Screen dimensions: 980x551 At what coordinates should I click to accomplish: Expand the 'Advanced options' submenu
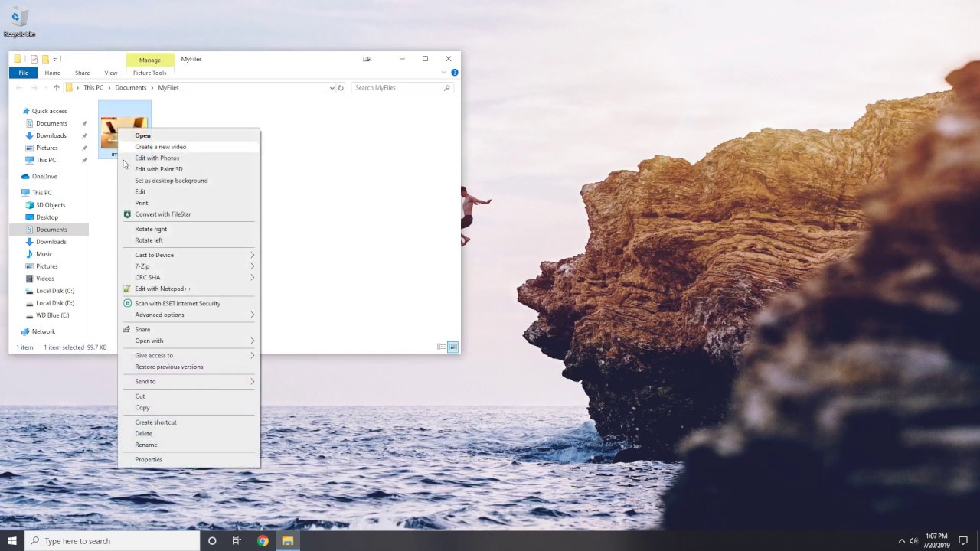point(189,315)
